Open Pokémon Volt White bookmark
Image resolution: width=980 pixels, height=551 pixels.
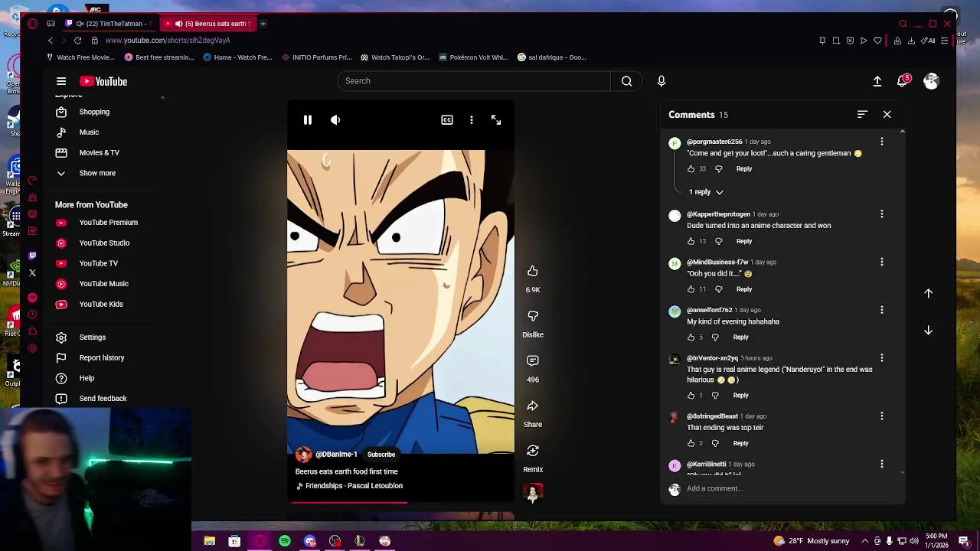coord(473,57)
